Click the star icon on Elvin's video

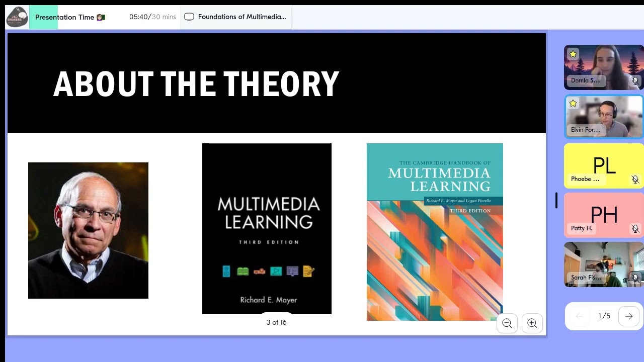click(573, 103)
